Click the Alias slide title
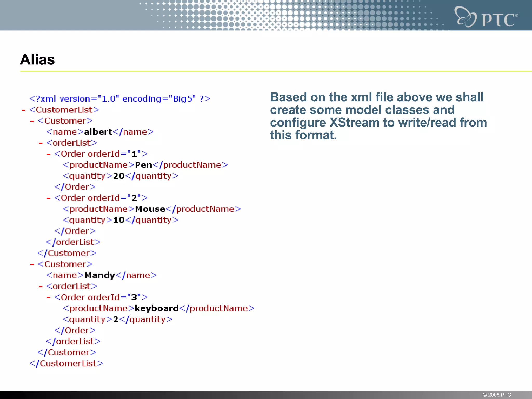Viewport: 532px width, 399px height. (37, 59)
